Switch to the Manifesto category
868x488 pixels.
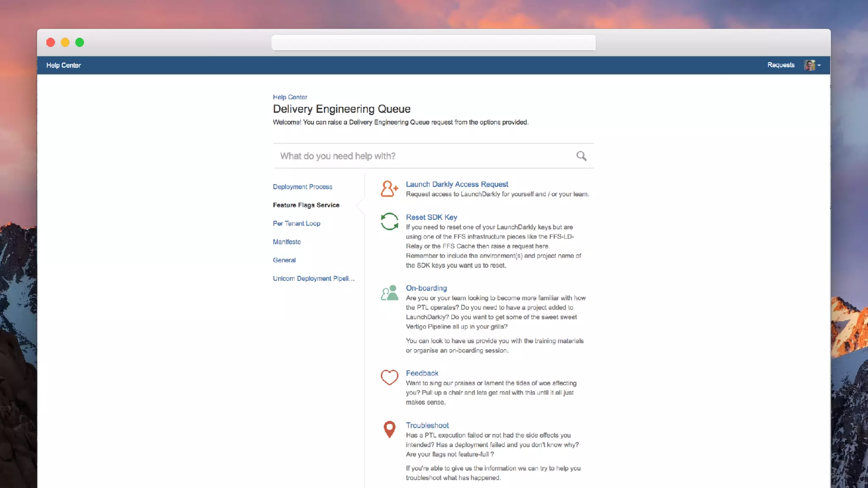tap(287, 242)
